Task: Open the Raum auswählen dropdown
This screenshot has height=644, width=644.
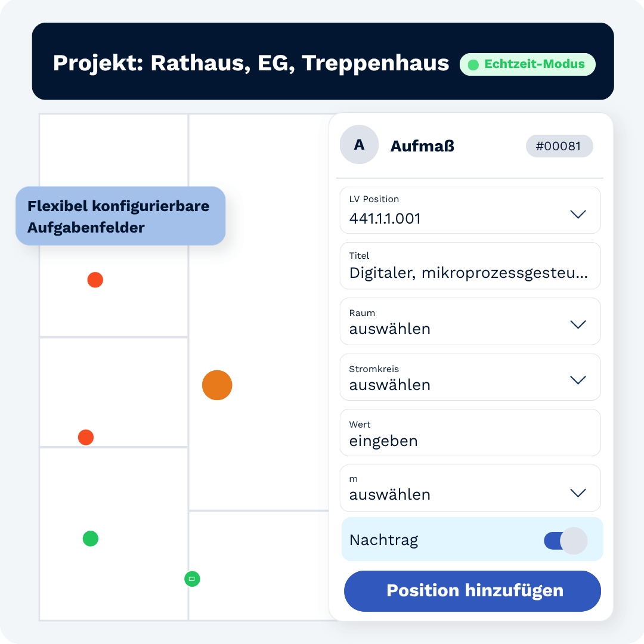Action: [x=470, y=321]
